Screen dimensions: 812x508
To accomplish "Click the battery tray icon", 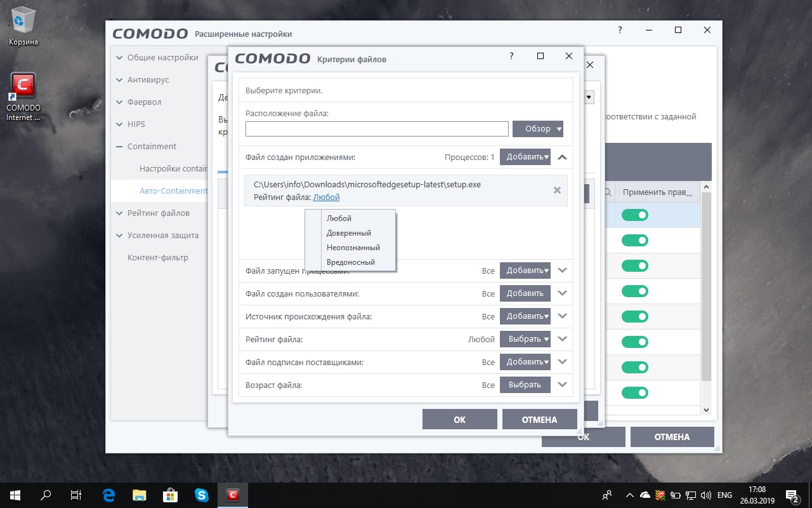I will (x=676, y=495).
